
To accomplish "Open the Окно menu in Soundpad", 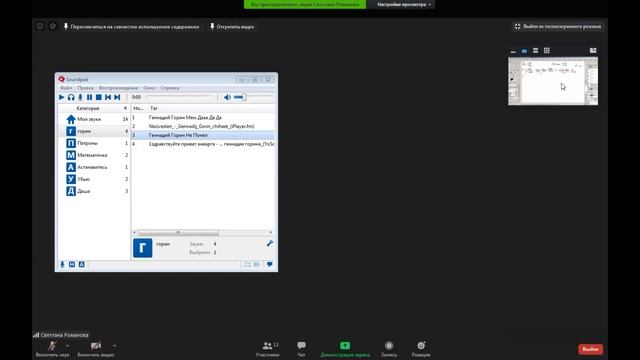I will [149, 88].
